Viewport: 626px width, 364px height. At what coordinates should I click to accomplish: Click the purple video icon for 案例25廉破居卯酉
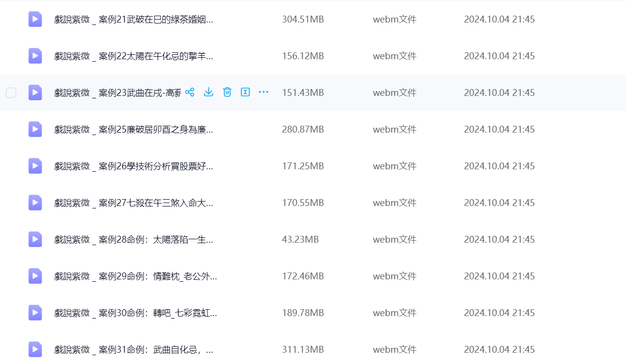(x=35, y=129)
